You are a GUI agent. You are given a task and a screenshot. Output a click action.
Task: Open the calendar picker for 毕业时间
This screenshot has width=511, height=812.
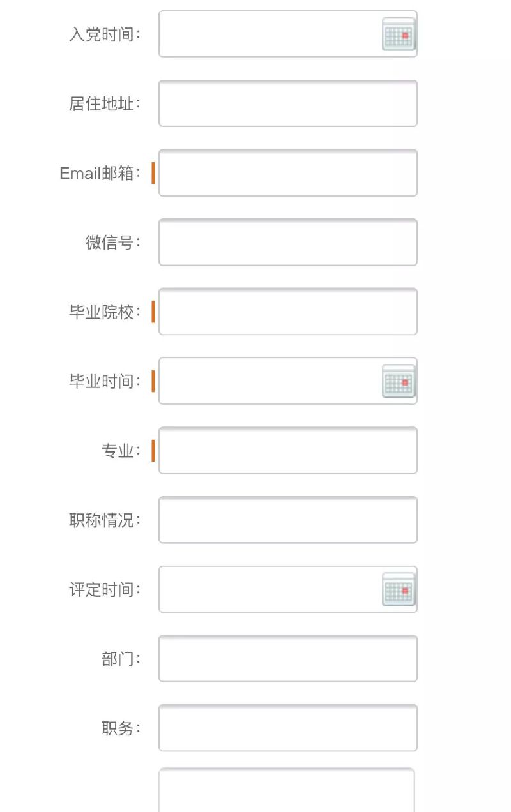pos(399,382)
